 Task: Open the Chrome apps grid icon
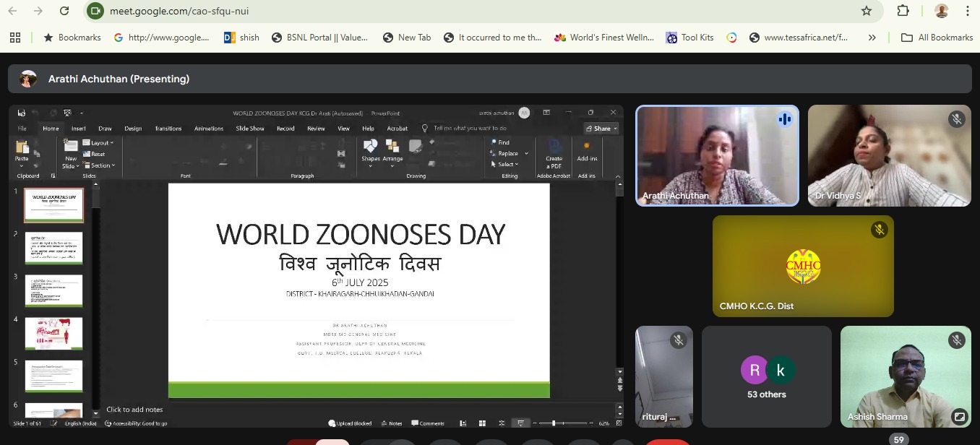click(15, 38)
